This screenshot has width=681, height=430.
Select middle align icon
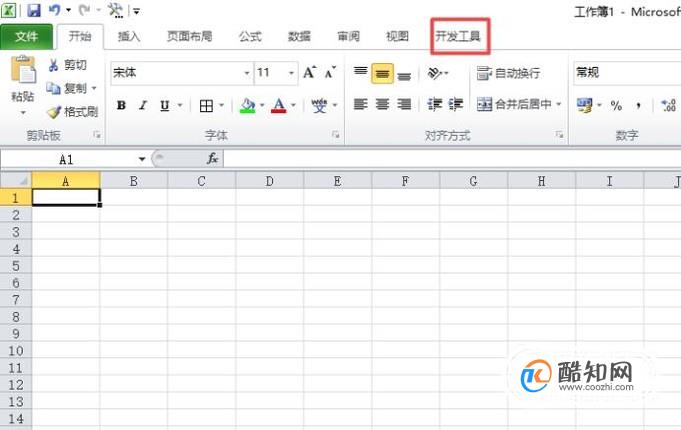click(382, 73)
